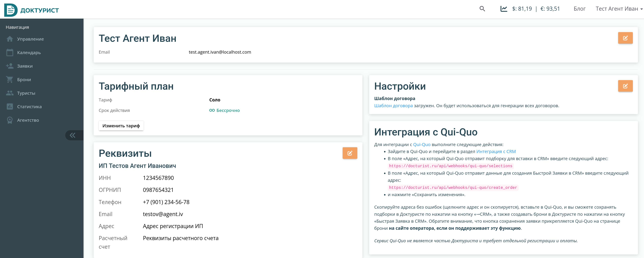Go to Календарь section
The image size is (644, 258).
[x=29, y=53]
